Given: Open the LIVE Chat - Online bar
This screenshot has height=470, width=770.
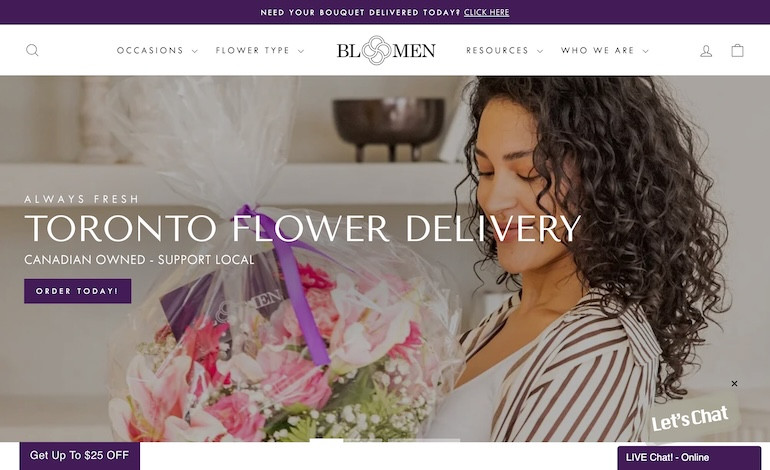Looking at the screenshot, I should (689, 458).
